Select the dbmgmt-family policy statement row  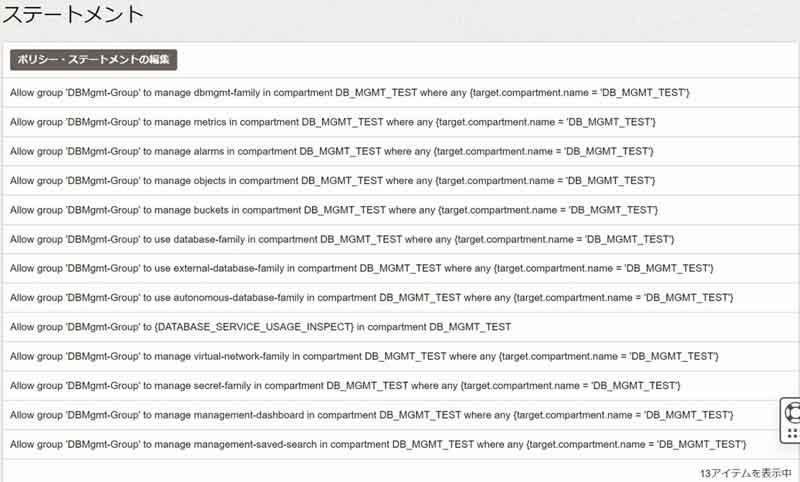[400, 93]
